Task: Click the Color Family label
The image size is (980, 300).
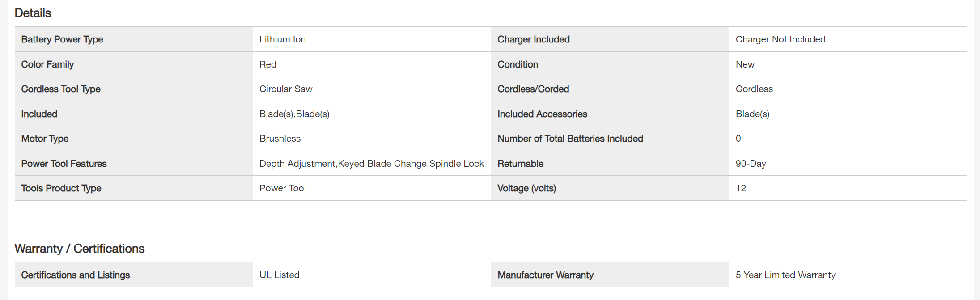Action: click(47, 64)
